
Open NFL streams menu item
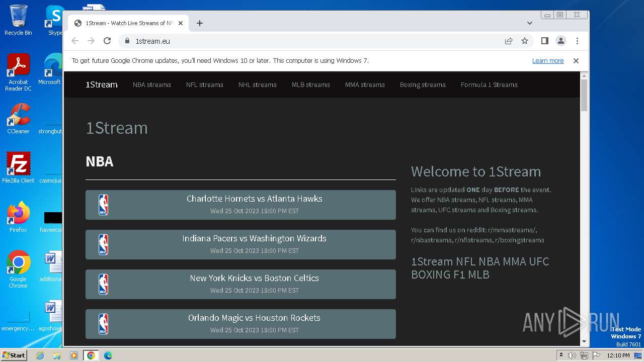tap(205, 84)
